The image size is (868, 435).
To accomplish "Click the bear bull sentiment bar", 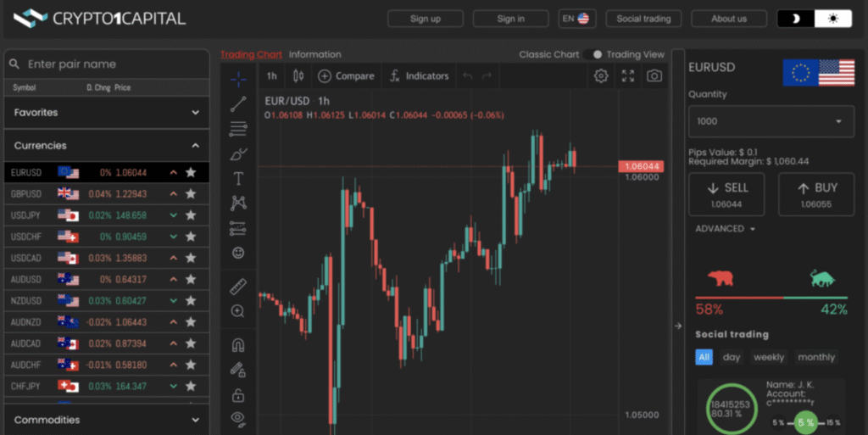I will 771,298.
